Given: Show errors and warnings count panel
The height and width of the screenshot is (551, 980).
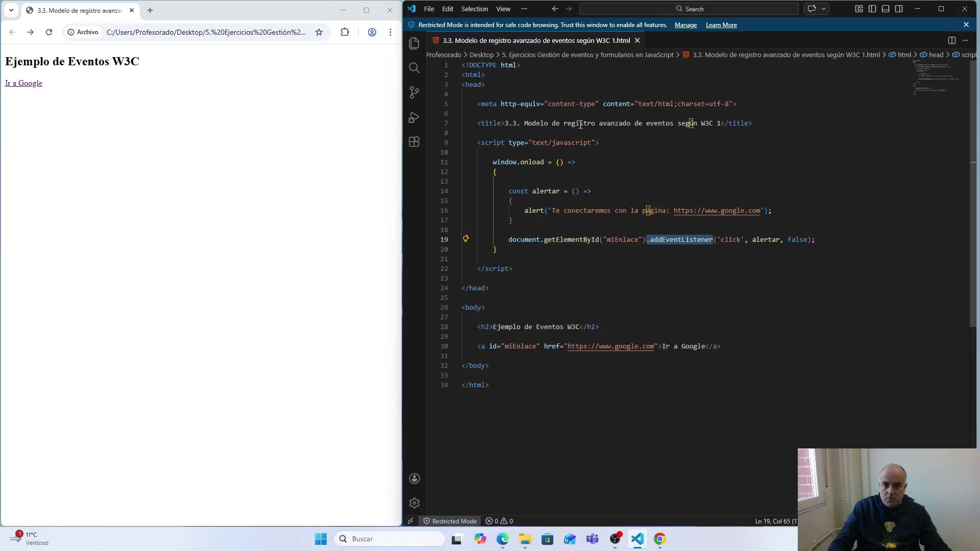Looking at the screenshot, I should [x=499, y=521].
